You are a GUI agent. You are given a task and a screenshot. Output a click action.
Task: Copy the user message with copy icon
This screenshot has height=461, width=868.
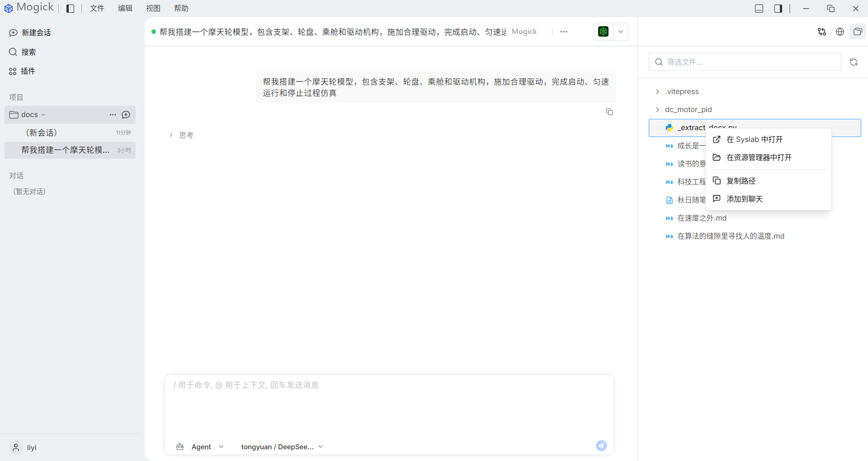tap(609, 112)
